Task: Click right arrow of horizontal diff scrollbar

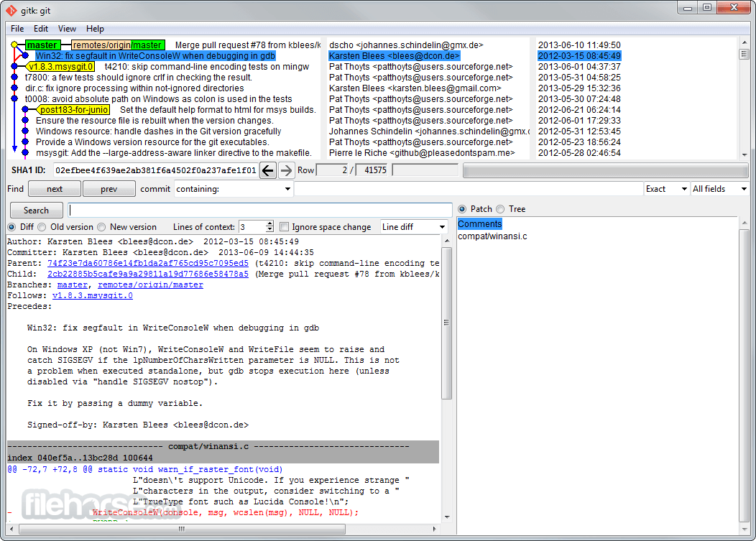Action: pos(434,529)
